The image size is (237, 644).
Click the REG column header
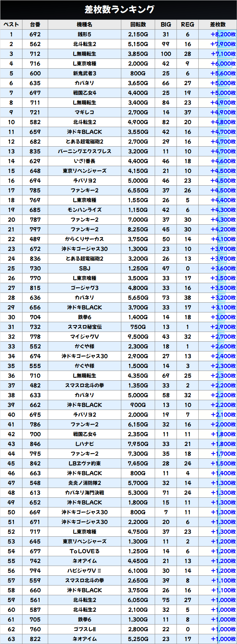click(x=188, y=25)
